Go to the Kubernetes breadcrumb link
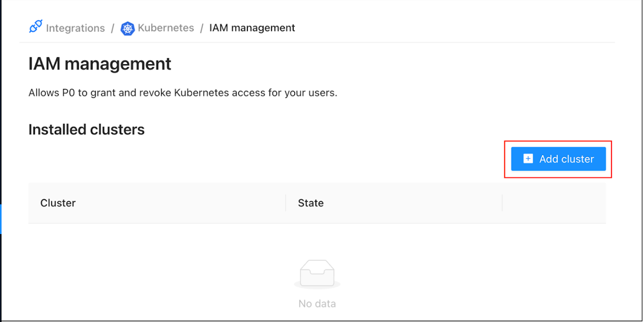 (166, 28)
